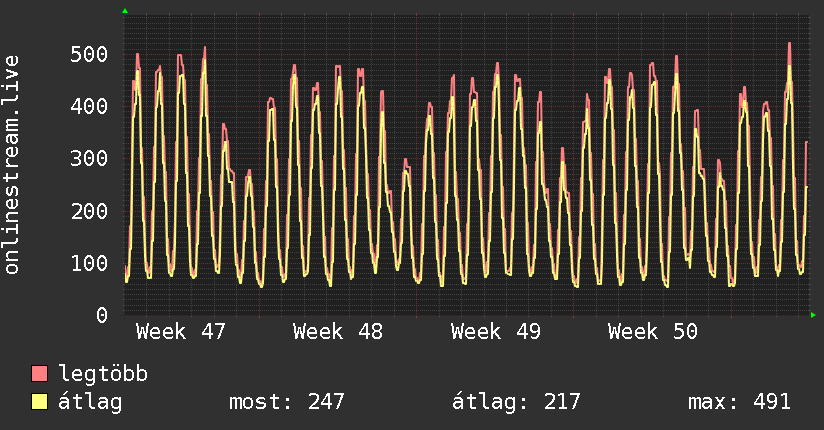Click the pink legtöbb legend swatch
The image size is (824, 430).
pos(39,374)
